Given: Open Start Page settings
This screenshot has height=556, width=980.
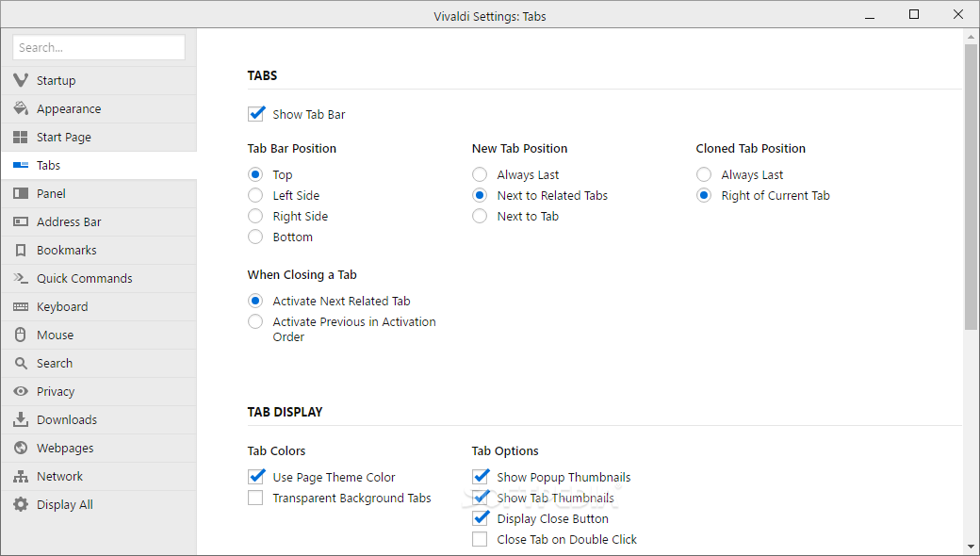Looking at the screenshot, I should pos(99,137).
